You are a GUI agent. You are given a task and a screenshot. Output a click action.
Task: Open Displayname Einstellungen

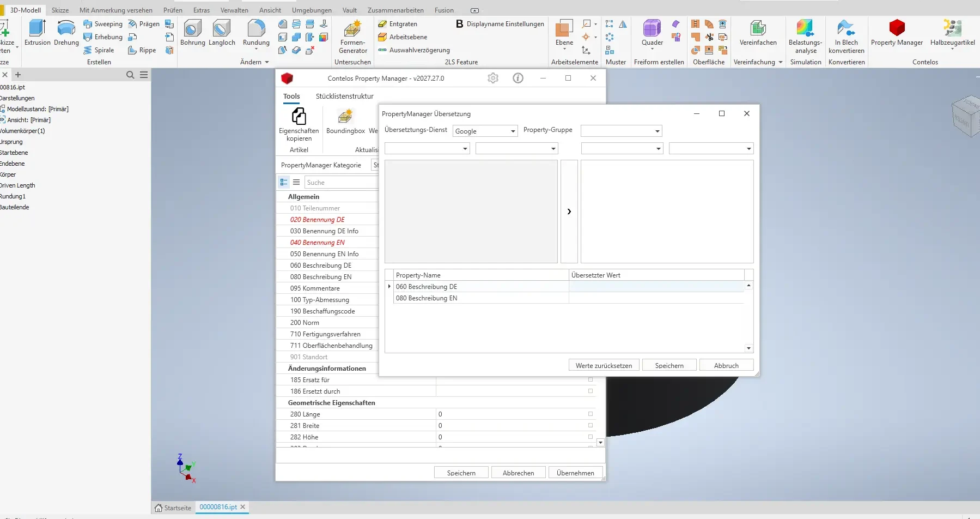tap(500, 24)
